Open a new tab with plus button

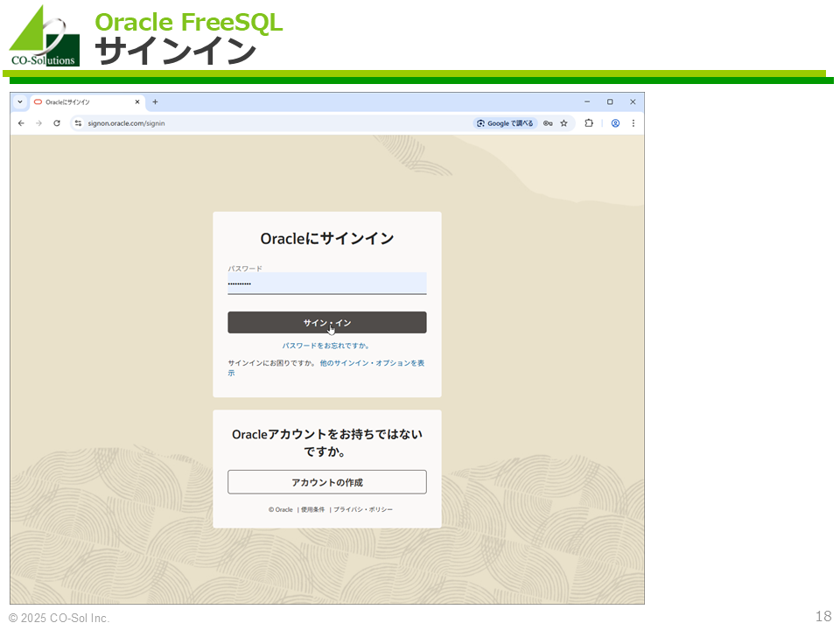coord(156,101)
